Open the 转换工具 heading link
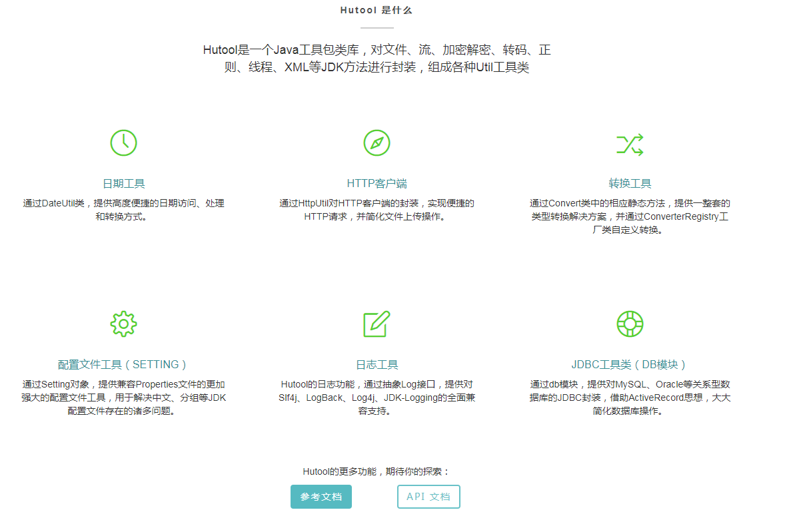 point(630,184)
